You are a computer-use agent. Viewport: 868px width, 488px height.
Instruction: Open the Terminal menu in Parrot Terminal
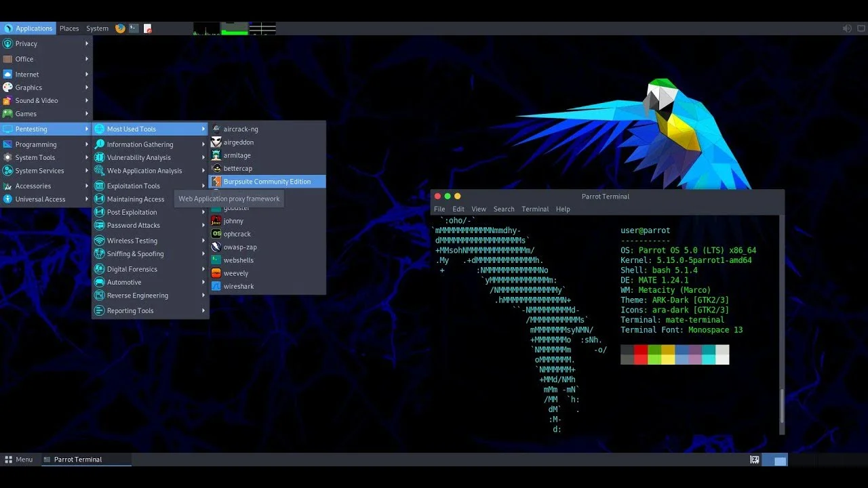[535, 209]
